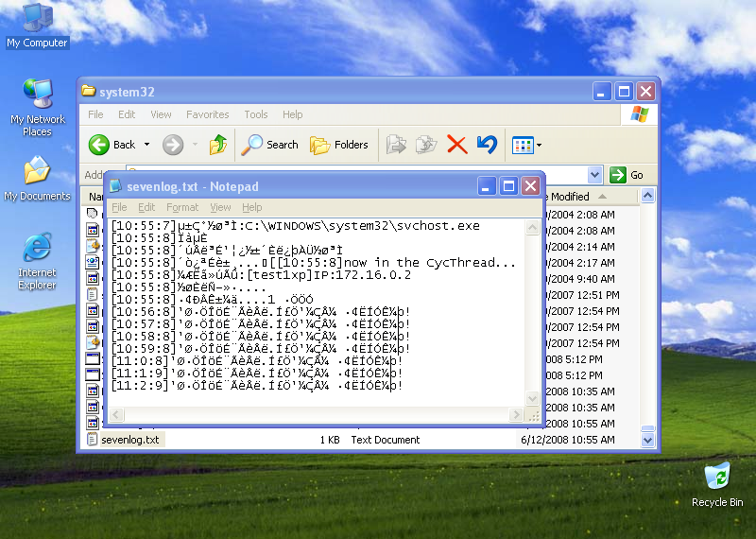Open Notepad Edit menu

point(146,207)
